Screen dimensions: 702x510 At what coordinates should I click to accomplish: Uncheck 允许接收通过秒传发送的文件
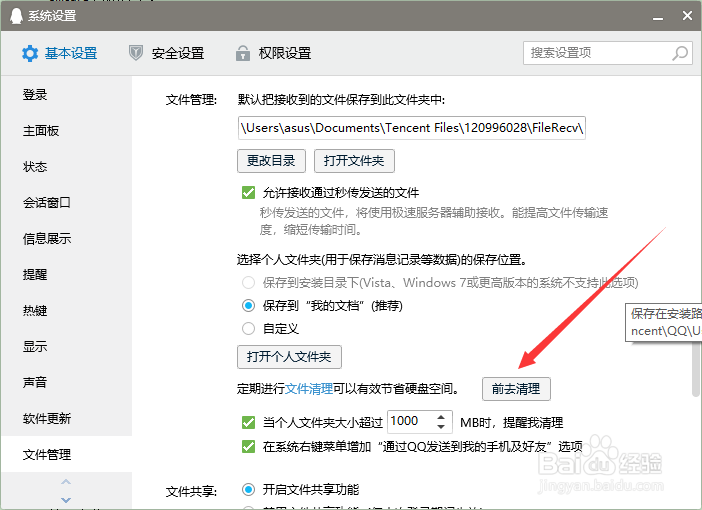[x=248, y=193]
